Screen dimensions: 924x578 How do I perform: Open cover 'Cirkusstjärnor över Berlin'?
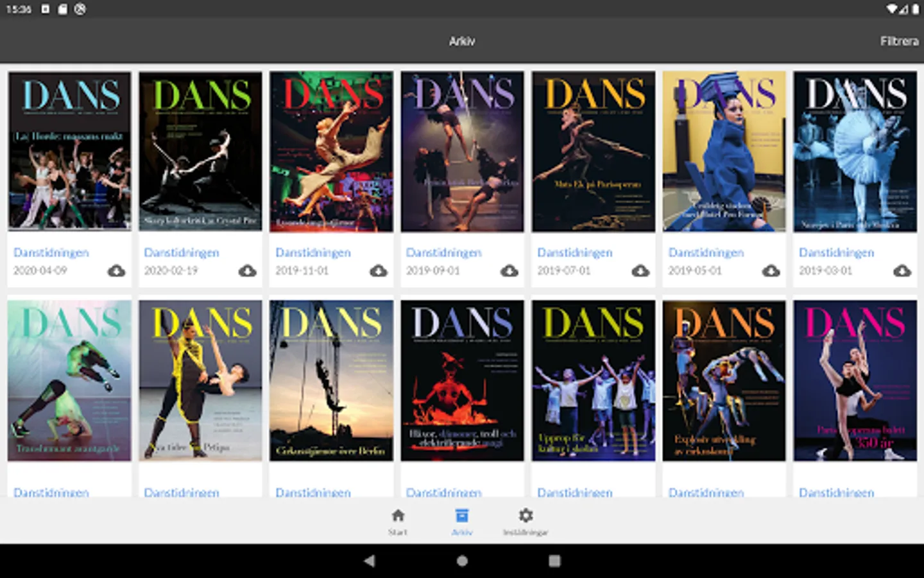coord(331,380)
